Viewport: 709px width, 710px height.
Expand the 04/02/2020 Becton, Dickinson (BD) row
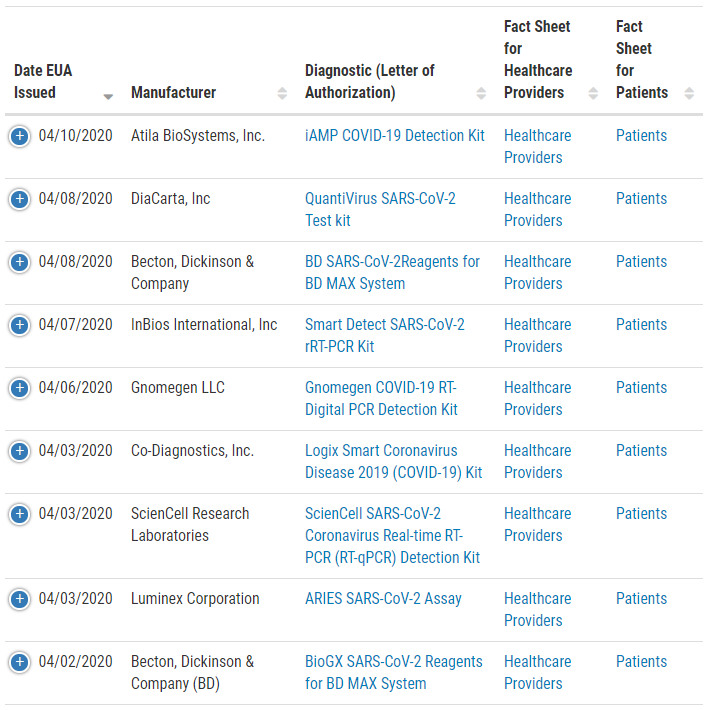(x=19, y=662)
